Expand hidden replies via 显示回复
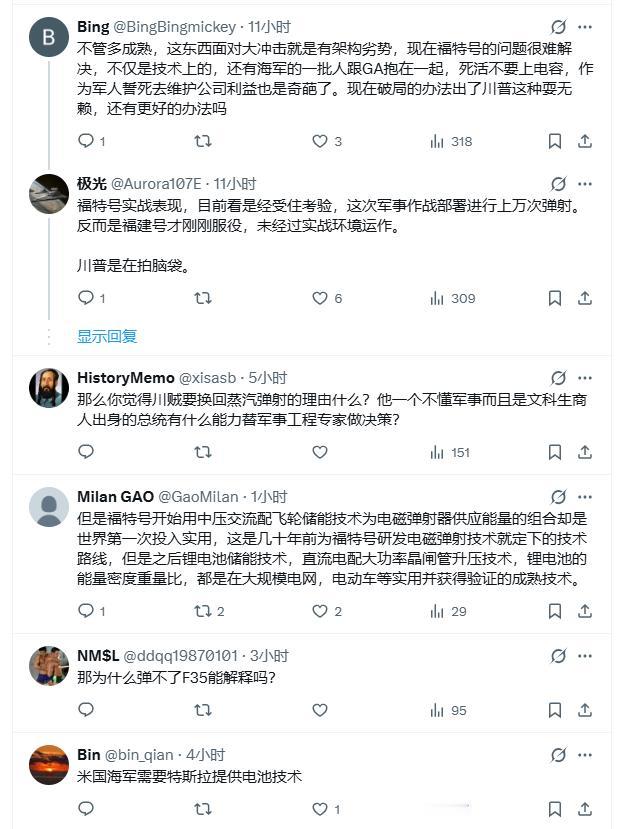 [x=107, y=336]
